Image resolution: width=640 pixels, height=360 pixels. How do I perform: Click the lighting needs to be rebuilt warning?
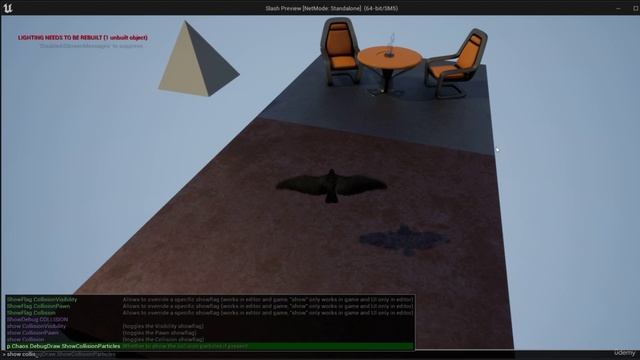pos(82,38)
